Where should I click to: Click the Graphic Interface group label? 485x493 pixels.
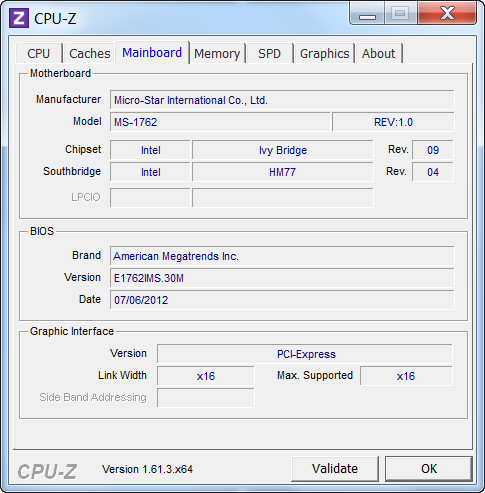click(x=72, y=331)
